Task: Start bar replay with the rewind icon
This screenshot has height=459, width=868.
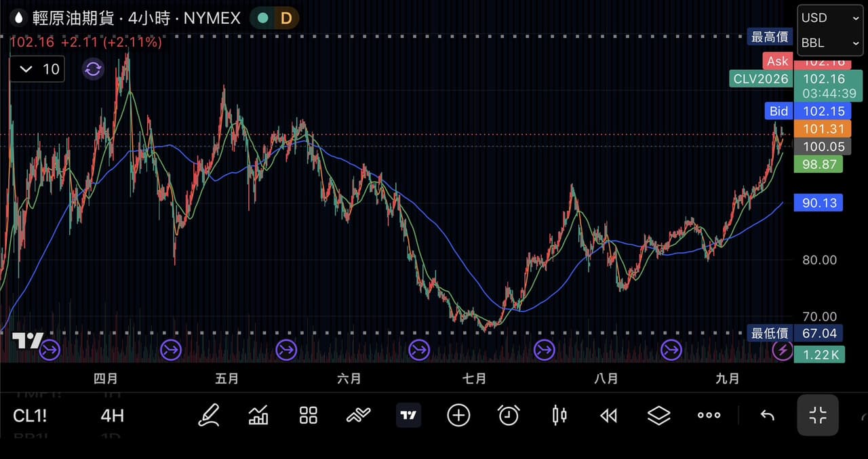Action: [608, 416]
